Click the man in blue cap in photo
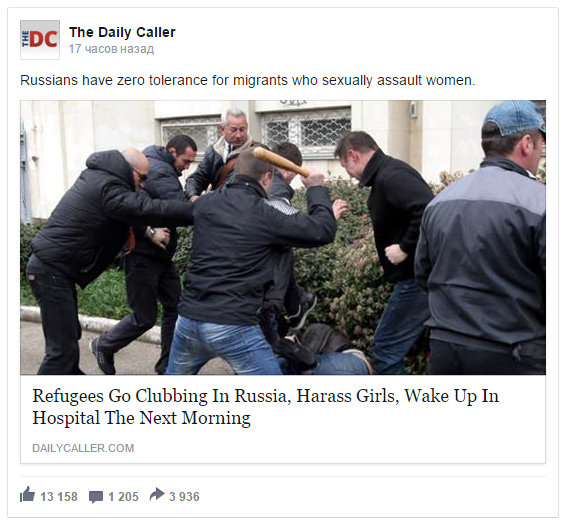Screen dimensions: 565x525 pos(483,238)
